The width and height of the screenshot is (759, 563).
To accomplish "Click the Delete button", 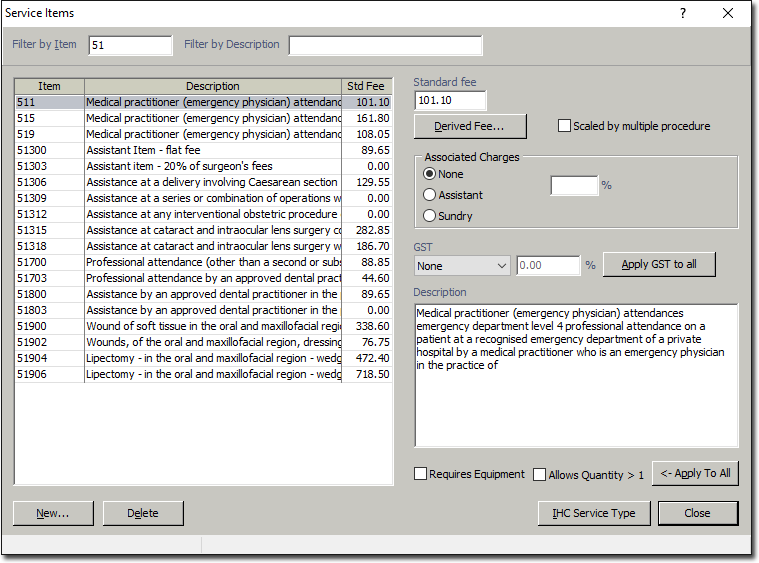I will [x=143, y=513].
